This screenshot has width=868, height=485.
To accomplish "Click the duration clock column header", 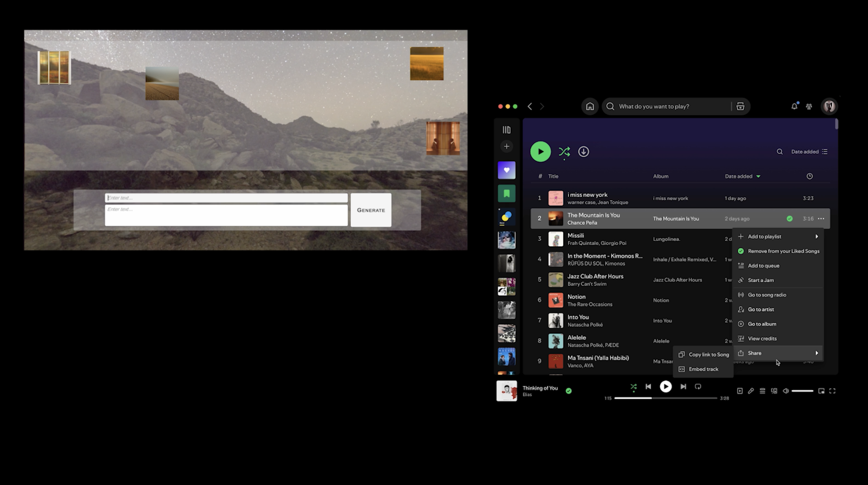I will pos(809,176).
